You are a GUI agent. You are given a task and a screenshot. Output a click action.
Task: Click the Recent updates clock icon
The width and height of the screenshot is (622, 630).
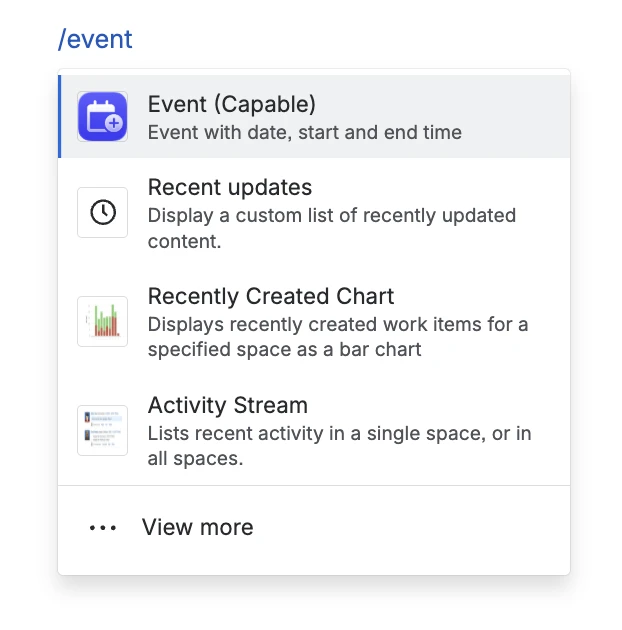click(x=102, y=212)
